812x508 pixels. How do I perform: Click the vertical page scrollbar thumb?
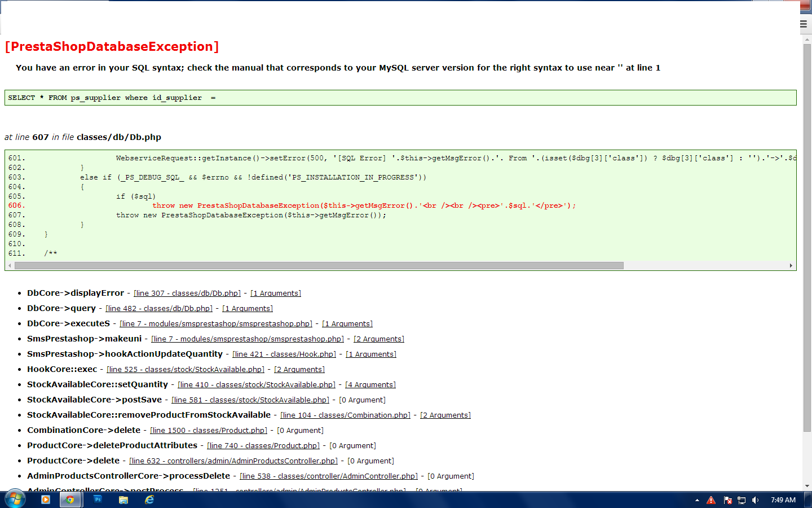[807, 238]
